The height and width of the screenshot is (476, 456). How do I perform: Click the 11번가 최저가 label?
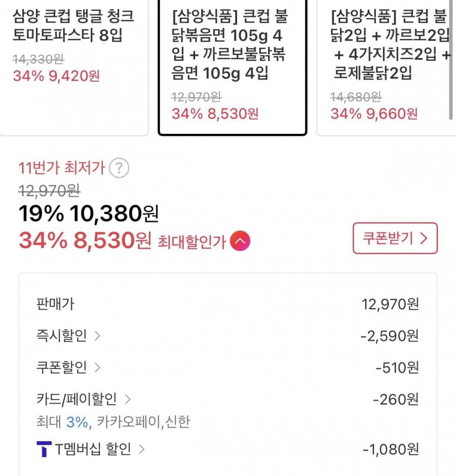(x=61, y=168)
